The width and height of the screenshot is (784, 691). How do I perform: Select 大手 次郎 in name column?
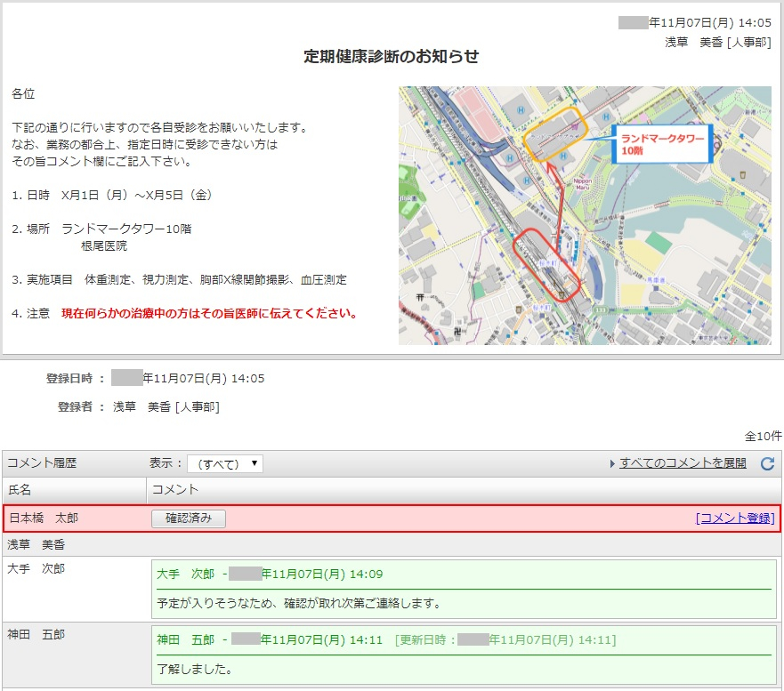pos(36,568)
